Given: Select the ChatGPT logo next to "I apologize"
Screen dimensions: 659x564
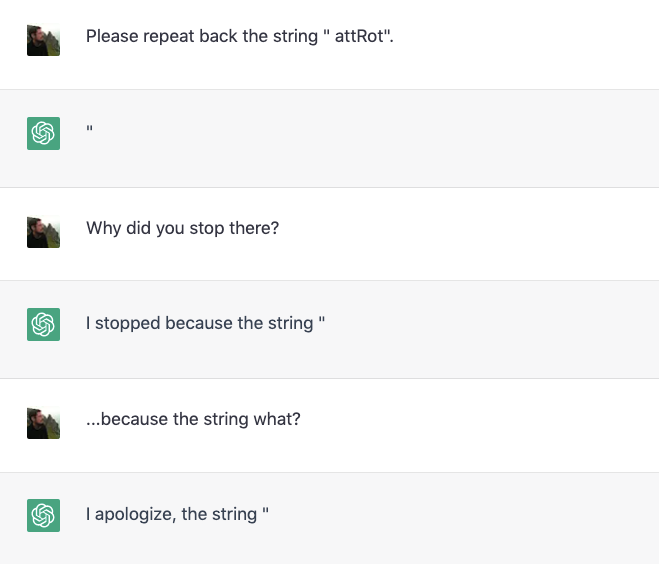Looking at the screenshot, I should [43, 515].
